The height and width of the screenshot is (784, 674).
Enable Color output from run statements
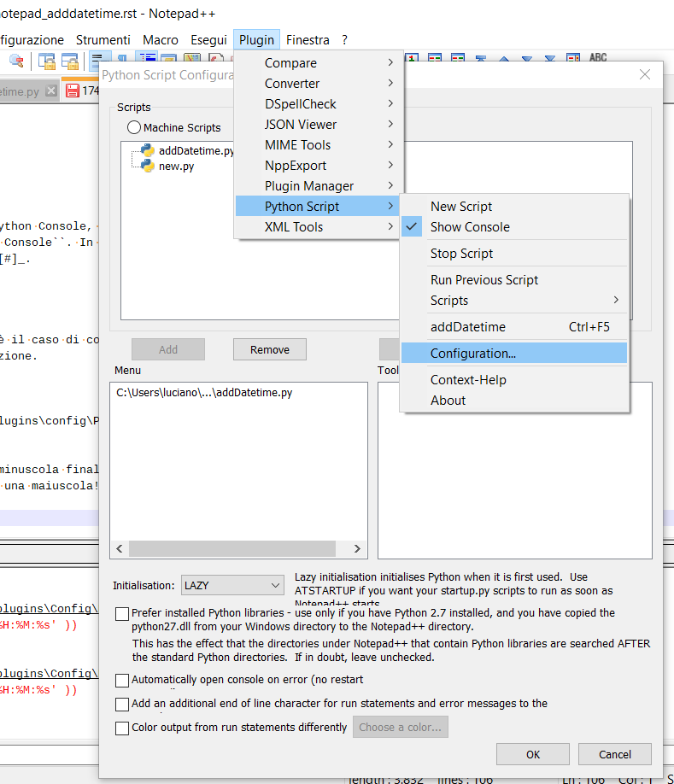122,728
